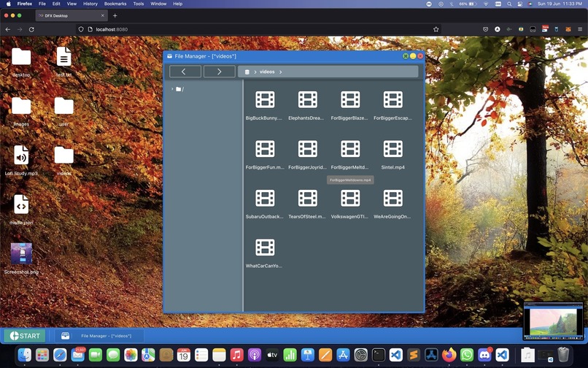Open Safari from the Dock
The width and height of the screenshot is (588, 368).
60,355
